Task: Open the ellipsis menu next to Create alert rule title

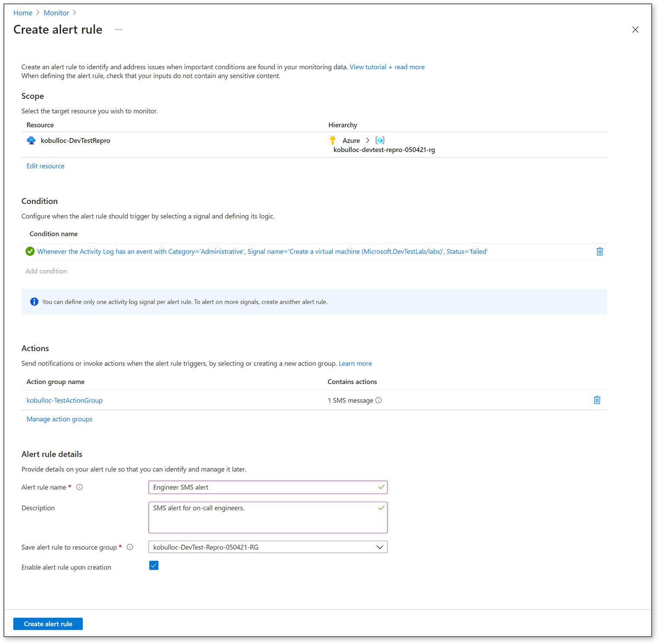Action: [x=118, y=29]
